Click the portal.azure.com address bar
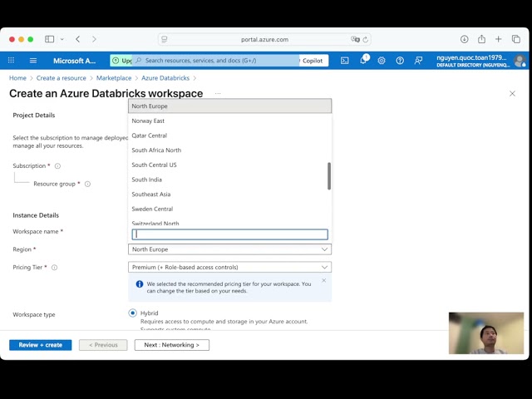Screen dimensions: 532x399 click(264, 39)
